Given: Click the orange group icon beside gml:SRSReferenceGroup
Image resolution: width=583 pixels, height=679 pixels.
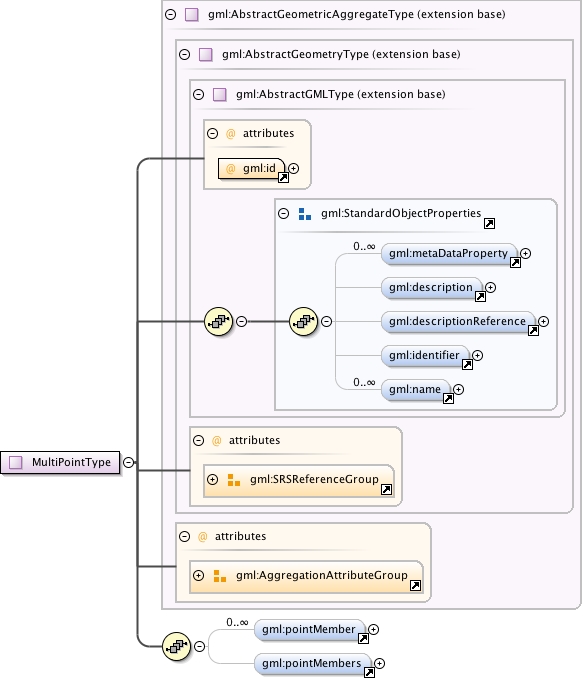Looking at the screenshot, I should pyautogui.click(x=233, y=480).
